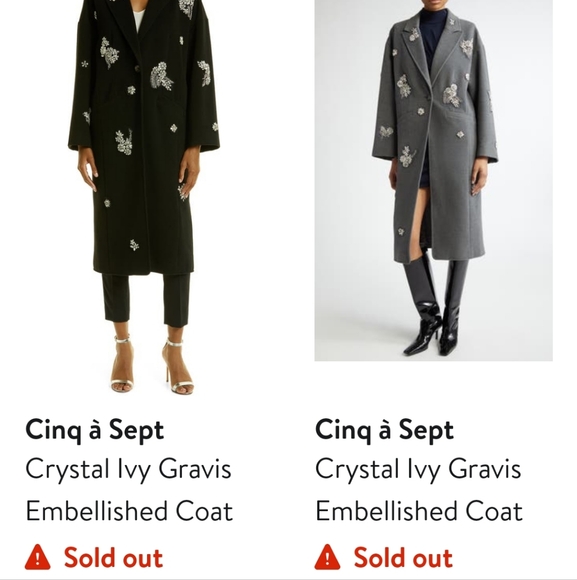Click "Crystal Ivy Gravis" text of the black coat listing

tap(128, 470)
